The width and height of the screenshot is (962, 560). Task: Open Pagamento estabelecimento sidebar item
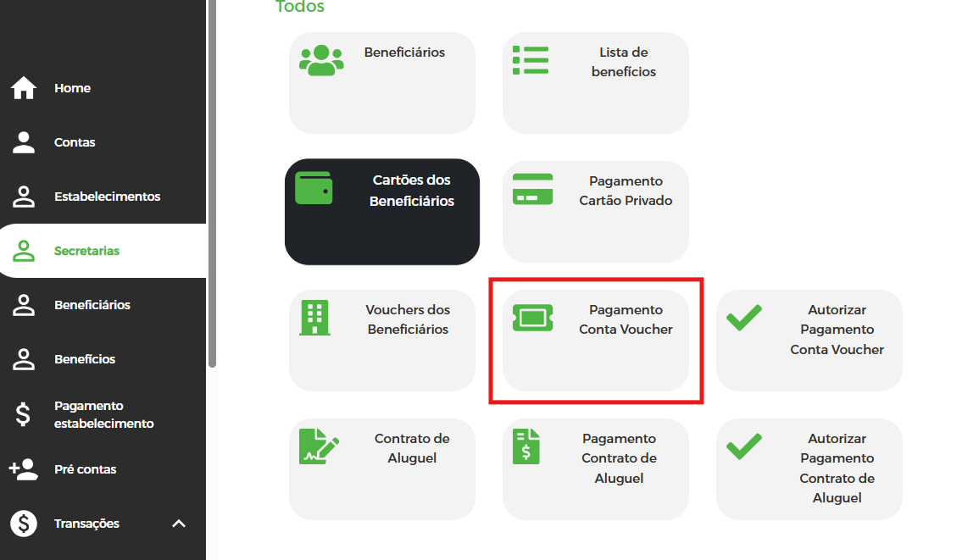(x=103, y=414)
